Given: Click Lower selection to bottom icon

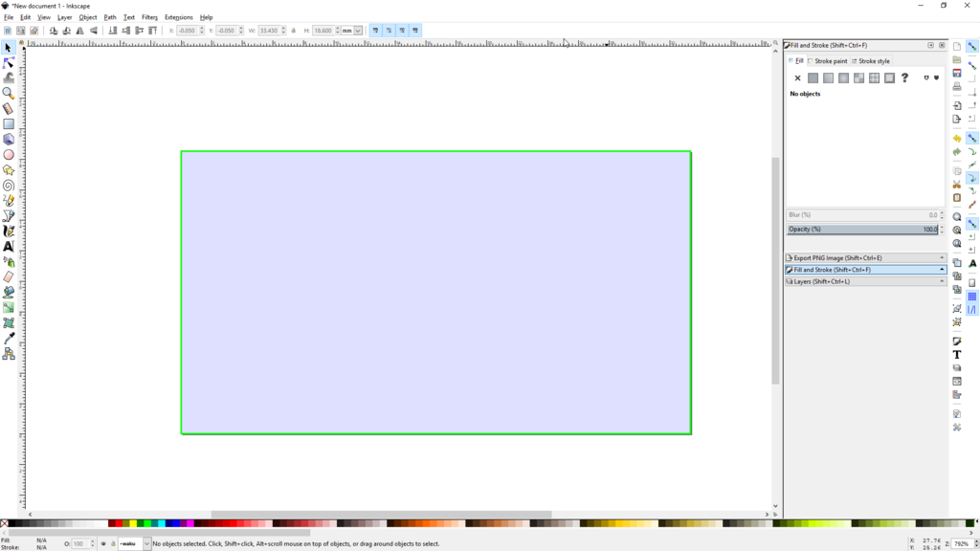Looking at the screenshot, I should (x=113, y=30).
